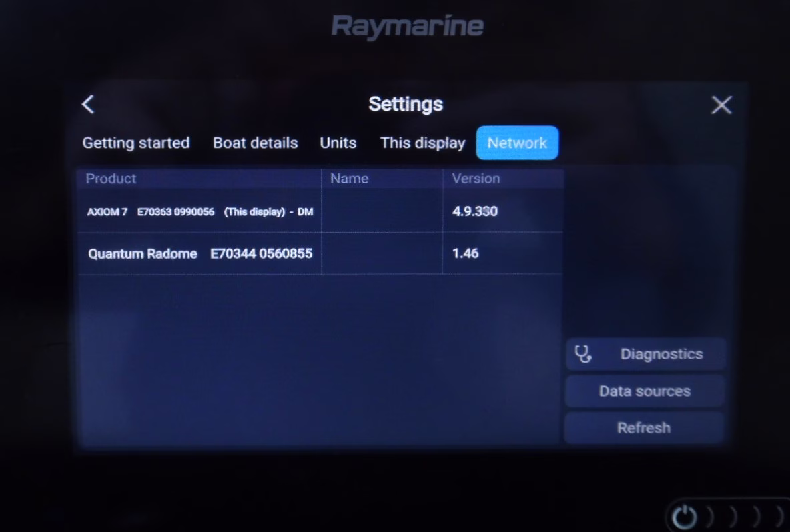Select the Quantum Radome E70344 row
This screenshot has height=532, width=790.
click(x=320, y=253)
